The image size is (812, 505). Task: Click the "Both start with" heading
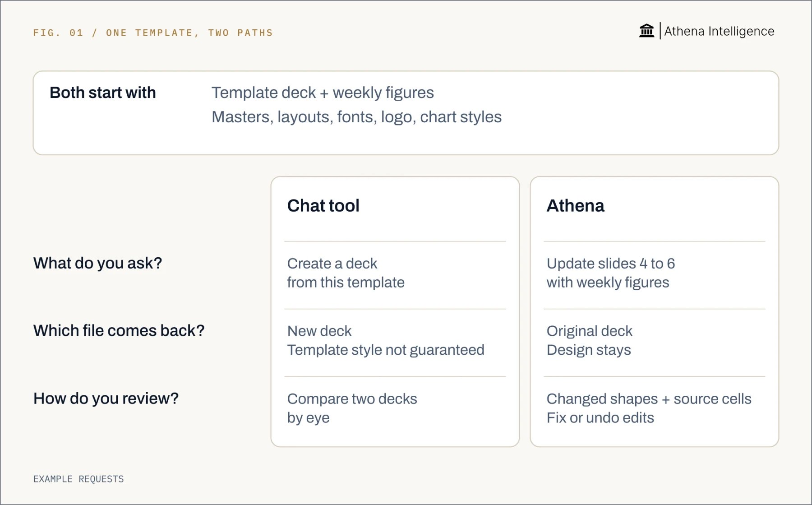click(x=103, y=93)
